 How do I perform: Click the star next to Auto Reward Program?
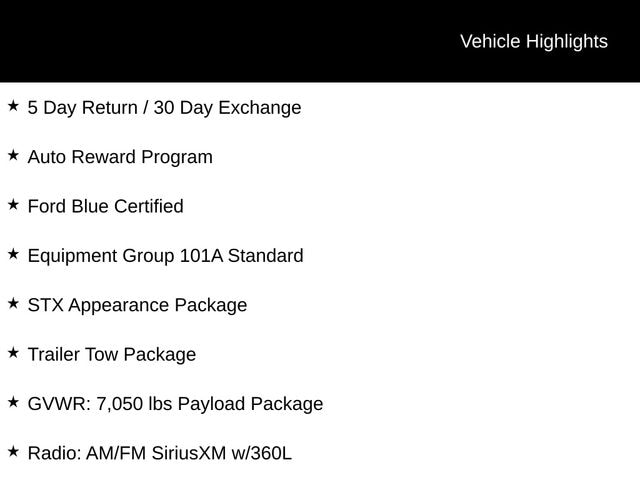tap(13, 156)
